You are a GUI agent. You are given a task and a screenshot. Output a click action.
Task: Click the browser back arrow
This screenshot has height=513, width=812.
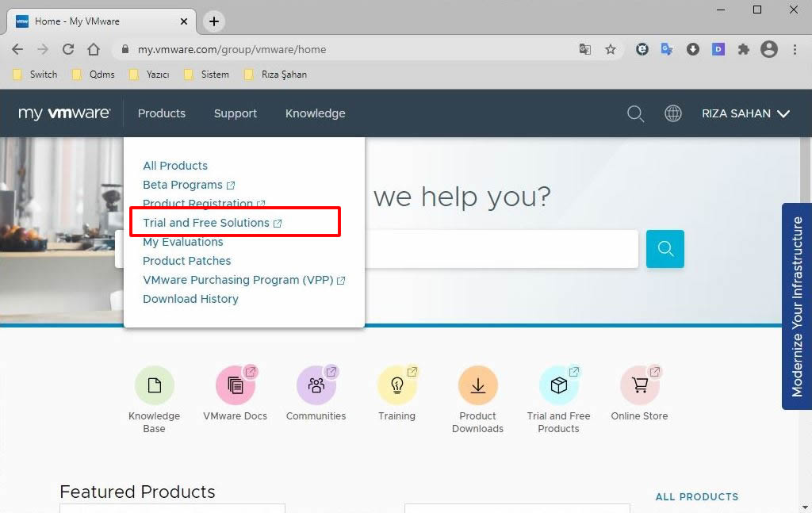click(17, 49)
